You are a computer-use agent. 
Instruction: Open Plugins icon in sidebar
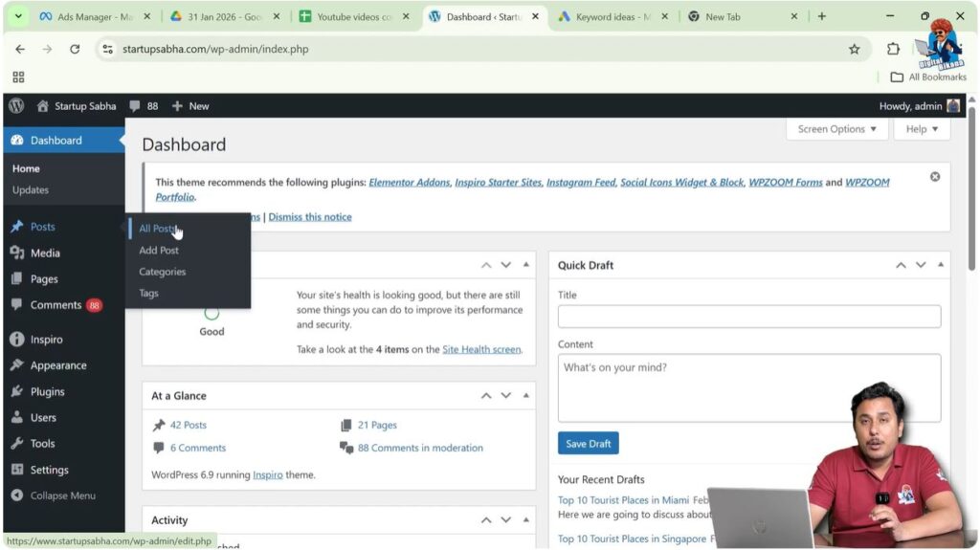(17, 391)
